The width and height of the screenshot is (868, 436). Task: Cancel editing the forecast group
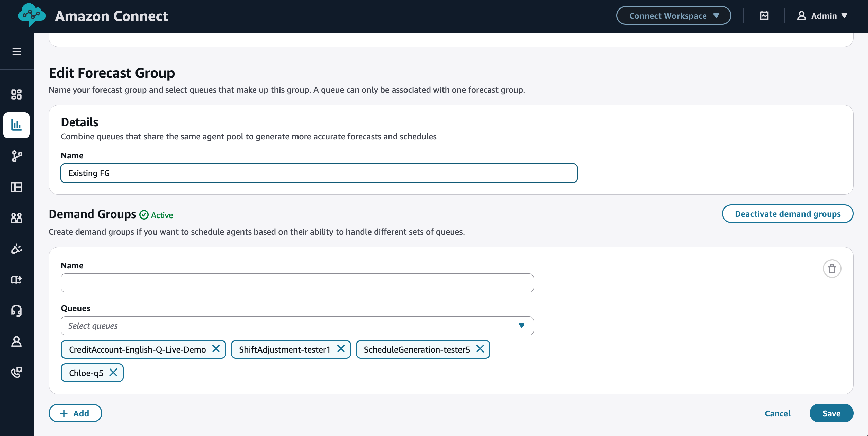coord(778,413)
